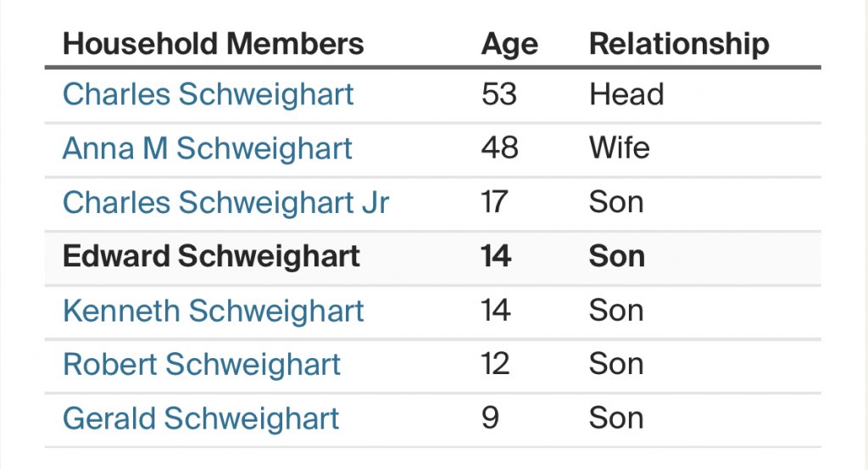
Task: Click the Age column header
Action: click(509, 44)
